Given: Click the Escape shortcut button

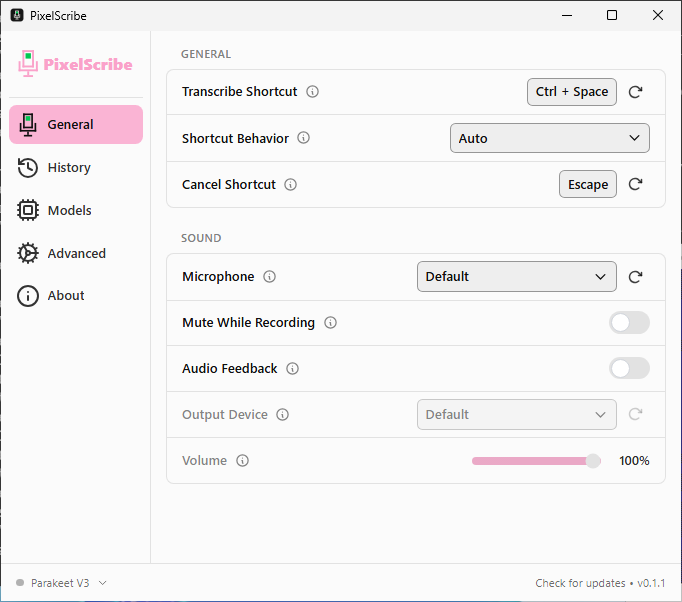Looking at the screenshot, I should [588, 184].
